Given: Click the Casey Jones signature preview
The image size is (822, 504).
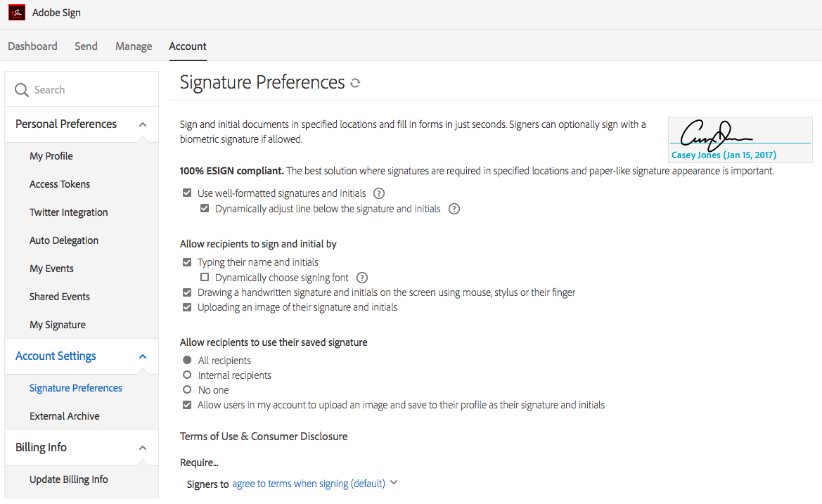Looking at the screenshot, I should point(740,139).
